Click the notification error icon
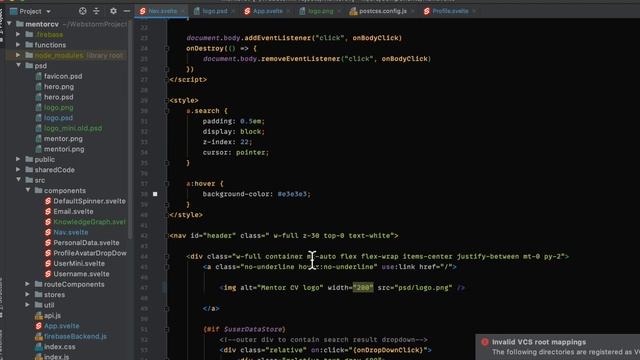 pos(484,342)
